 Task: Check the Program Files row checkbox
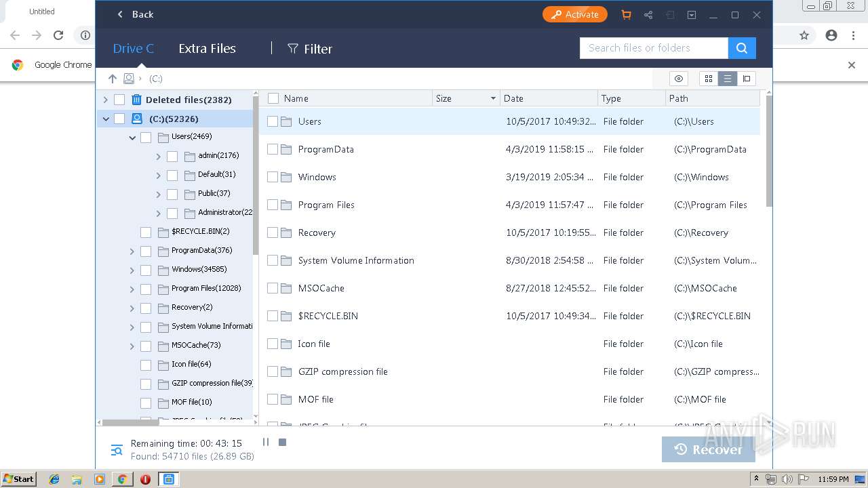(273, 205)
